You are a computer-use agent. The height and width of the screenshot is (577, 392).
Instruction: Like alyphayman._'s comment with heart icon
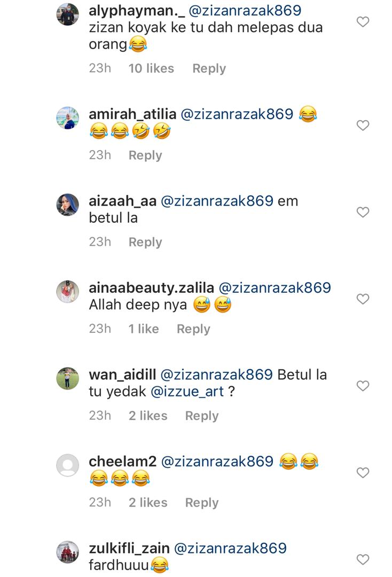tap(363, 22)
